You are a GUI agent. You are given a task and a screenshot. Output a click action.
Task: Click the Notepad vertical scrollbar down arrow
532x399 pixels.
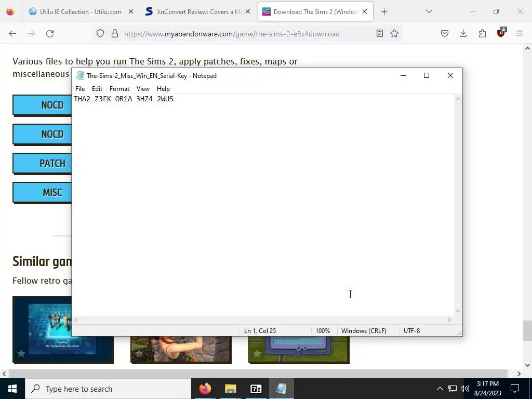tap(458, 311)
